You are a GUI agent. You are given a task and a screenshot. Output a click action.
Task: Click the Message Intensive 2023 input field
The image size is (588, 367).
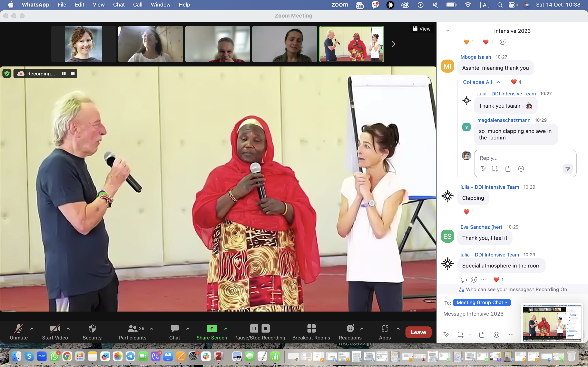click(473, 314)
